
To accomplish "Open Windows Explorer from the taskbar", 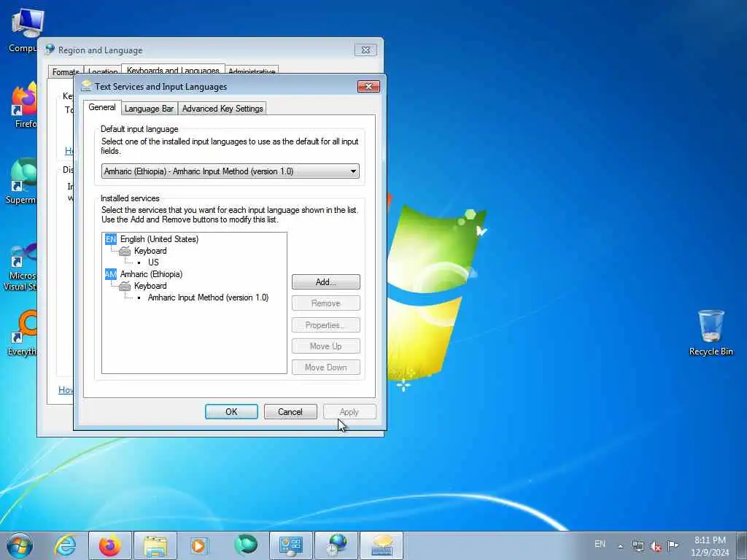I will (x=155, y=545).
